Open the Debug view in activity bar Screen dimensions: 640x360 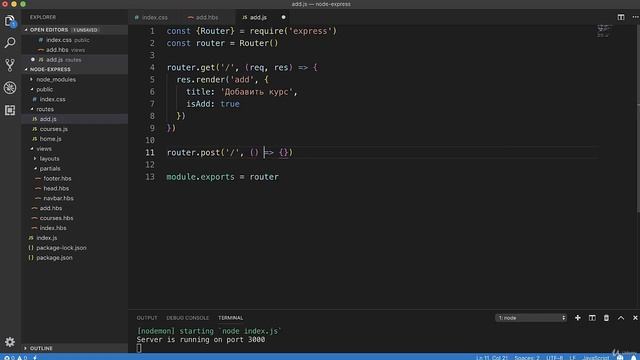pos(10,87)
